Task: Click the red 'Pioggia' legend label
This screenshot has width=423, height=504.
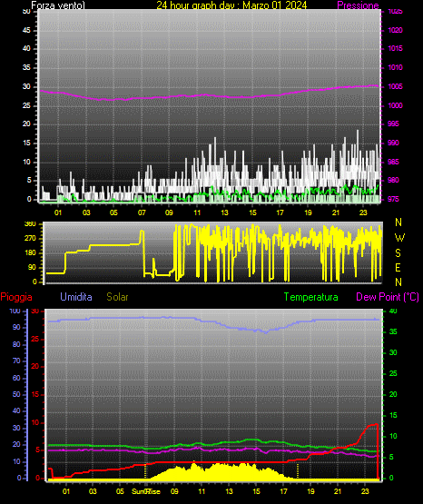Action: 16,297
